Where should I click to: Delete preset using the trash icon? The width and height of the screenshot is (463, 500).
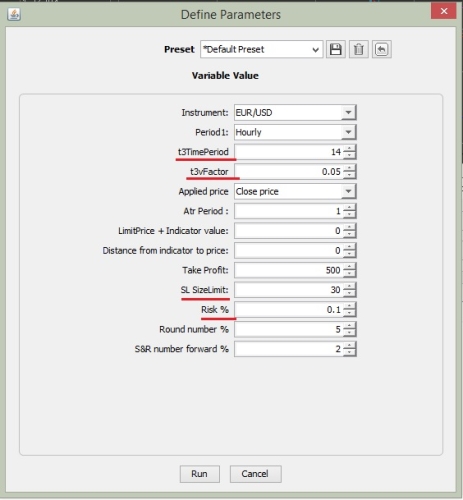point(359,49)
